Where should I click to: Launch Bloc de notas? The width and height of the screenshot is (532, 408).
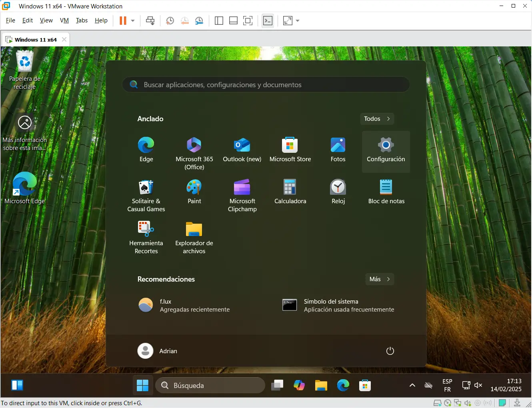pyautogui.click(x=386, y=192)
